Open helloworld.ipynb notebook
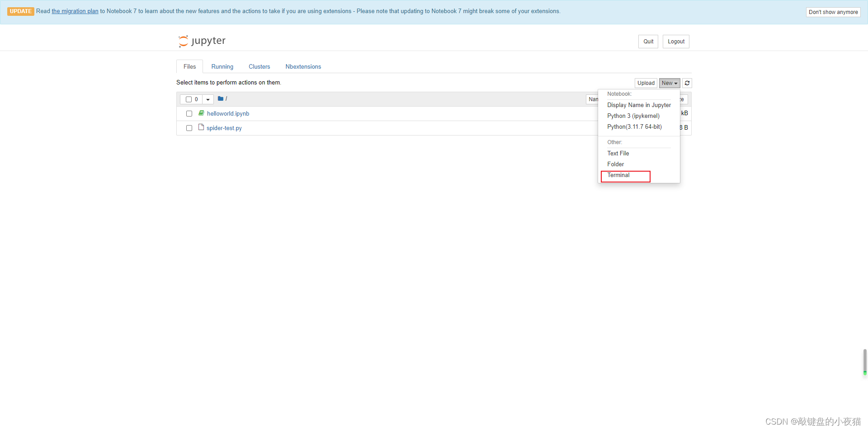This screenshot has width=868, height=430. (x=228, y=114)
